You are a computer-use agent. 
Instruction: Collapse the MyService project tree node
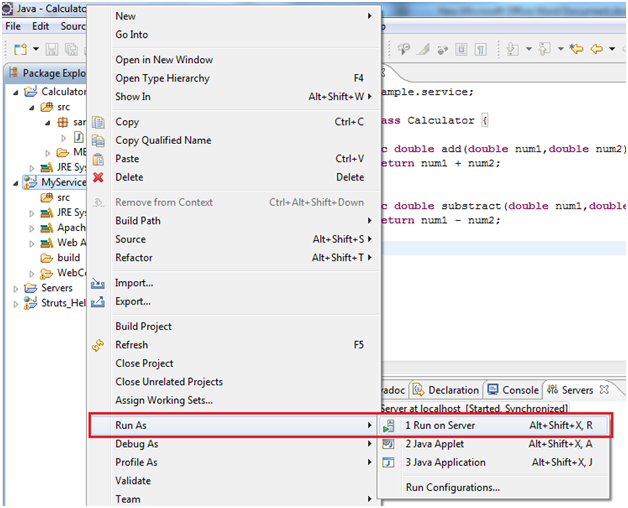[x=16, y=183]
